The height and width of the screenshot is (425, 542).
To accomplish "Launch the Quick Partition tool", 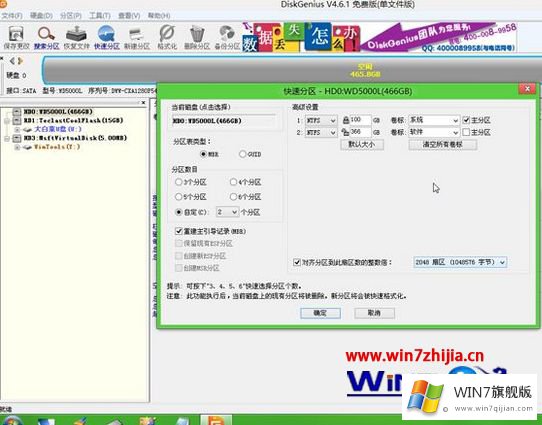I will 106,37.
